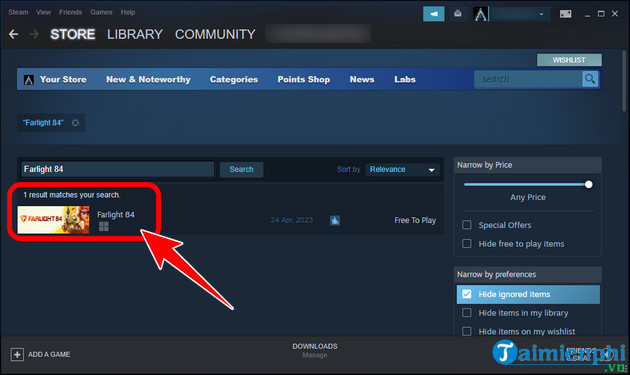Screen dimensions: 630x375
Task: Open the Friends menu
Action: click(x=70, y=12)
